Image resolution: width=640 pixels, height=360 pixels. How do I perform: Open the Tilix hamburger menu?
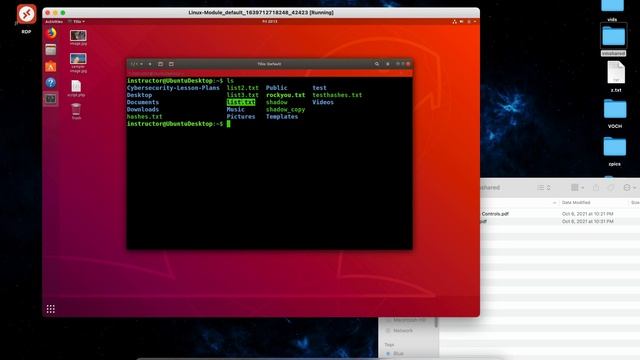point(388,64)
